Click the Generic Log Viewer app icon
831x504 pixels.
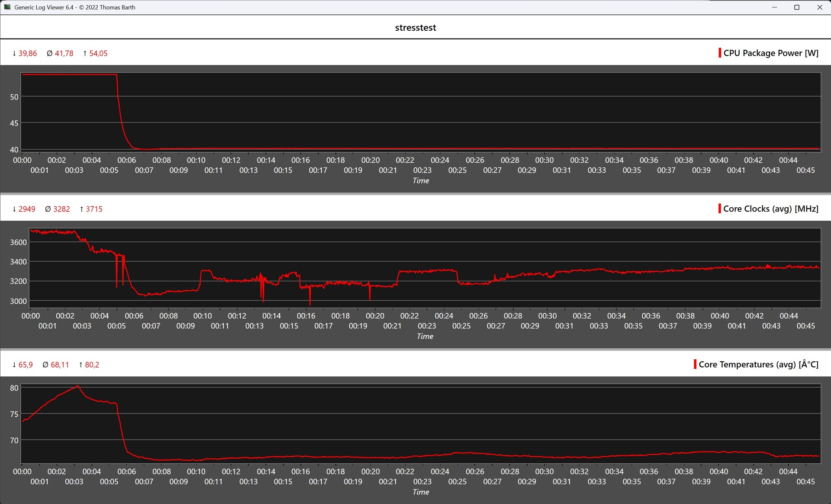[7, 7]
